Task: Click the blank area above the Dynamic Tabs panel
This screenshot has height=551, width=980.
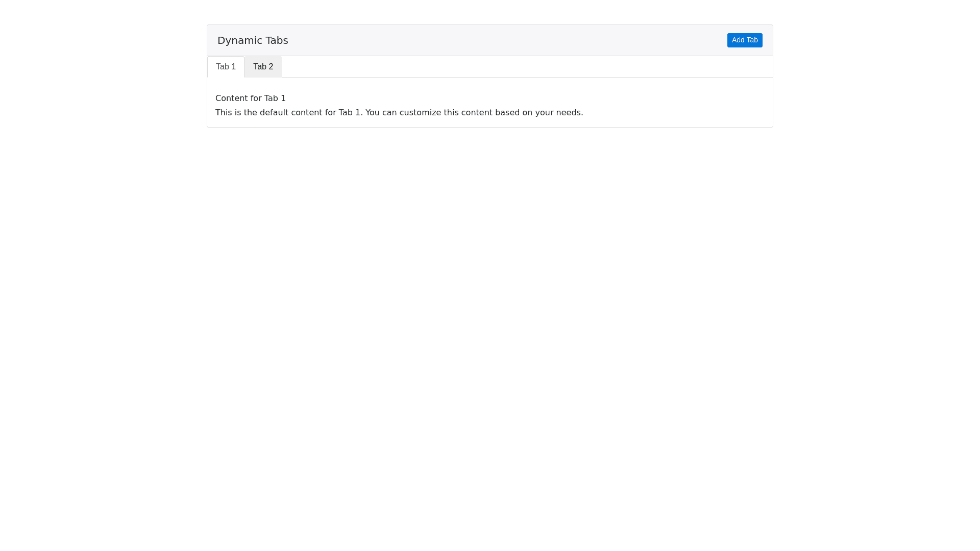Action: 490,11
